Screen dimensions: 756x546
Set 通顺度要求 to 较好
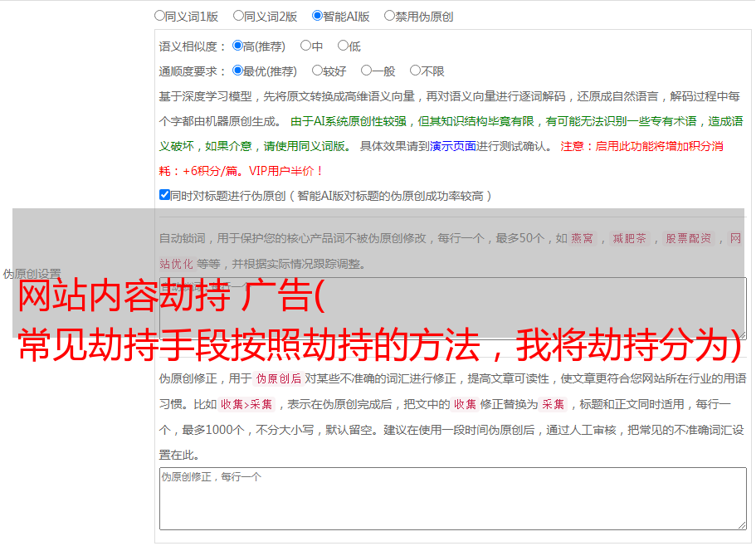(x=317, y=71)
